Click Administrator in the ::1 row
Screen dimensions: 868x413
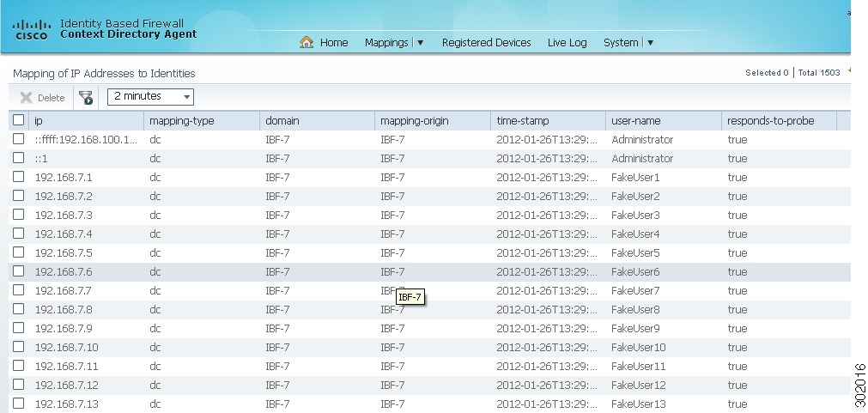click(642, 159)
